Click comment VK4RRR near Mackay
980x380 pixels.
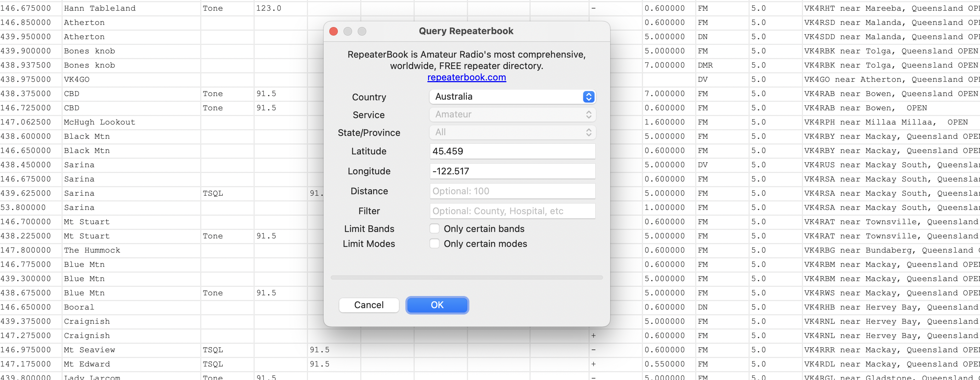pyautogui.click(x=891, y=350)
